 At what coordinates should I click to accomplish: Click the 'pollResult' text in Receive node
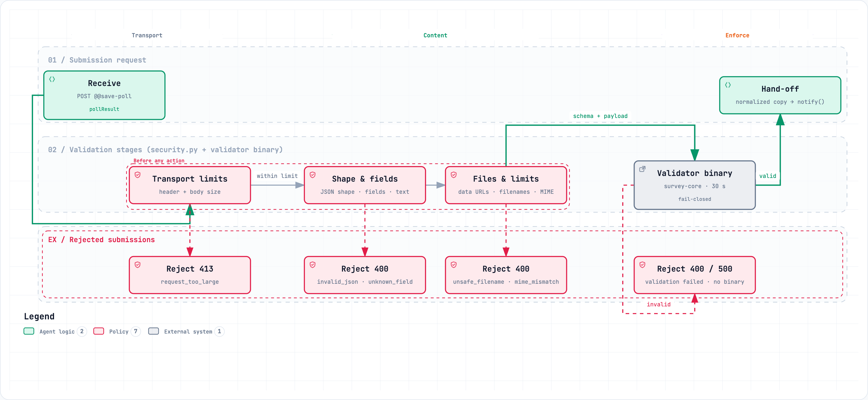tap(104, 109)
